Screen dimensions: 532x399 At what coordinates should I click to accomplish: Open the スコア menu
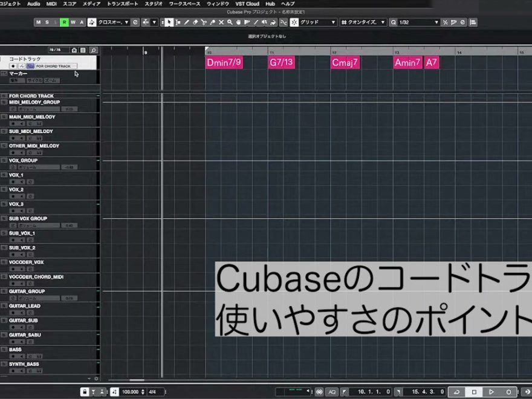[x=70, y=4]
